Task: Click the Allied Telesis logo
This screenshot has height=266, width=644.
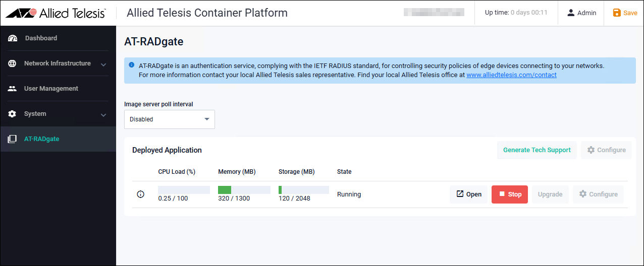Action: (56, 13)
